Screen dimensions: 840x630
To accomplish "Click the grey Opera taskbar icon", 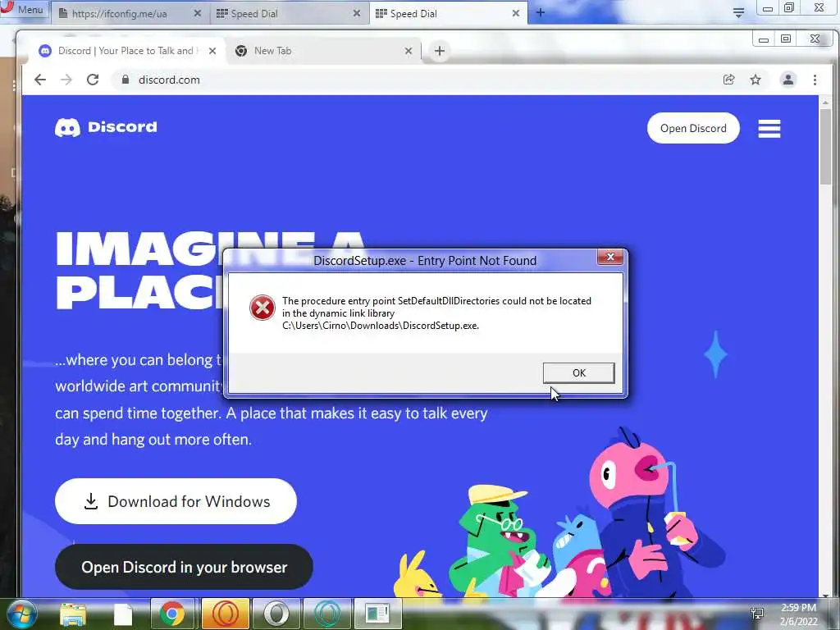I will click(276, 614).
